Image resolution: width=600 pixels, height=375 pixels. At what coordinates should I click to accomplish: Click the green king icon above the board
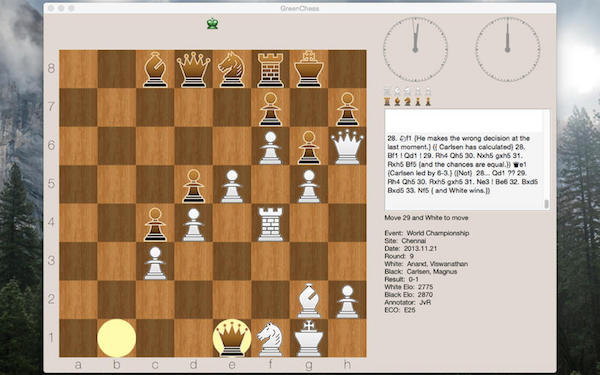pos(212,24)
